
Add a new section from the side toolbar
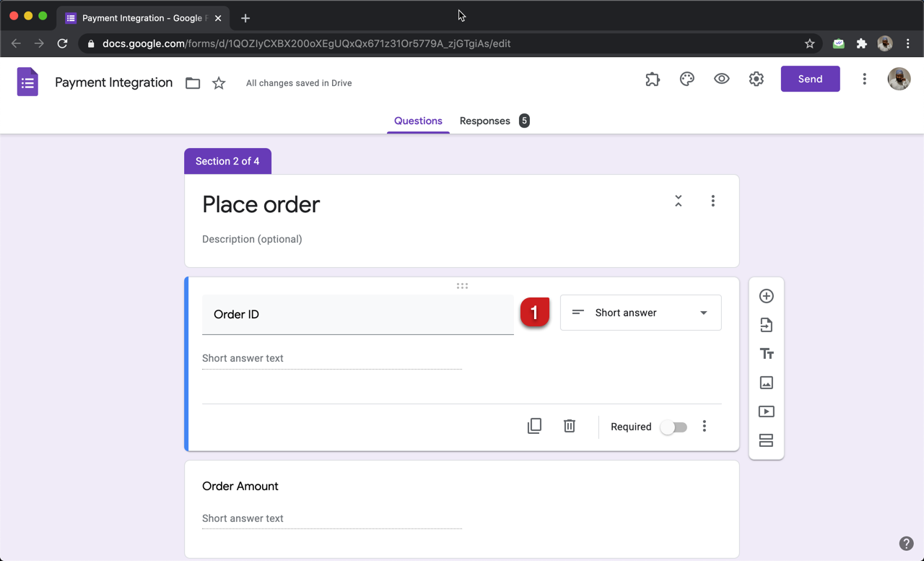766,440
